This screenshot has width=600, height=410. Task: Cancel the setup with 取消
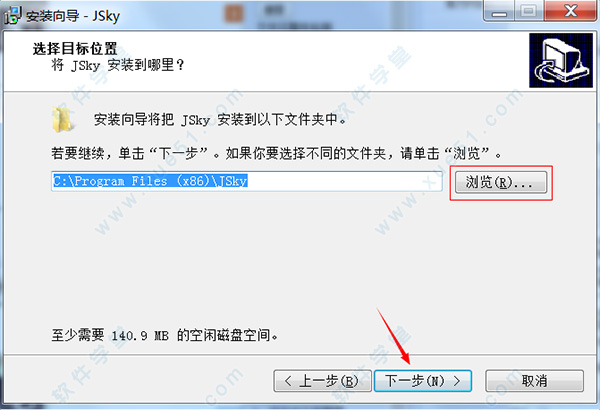point(535,381)
